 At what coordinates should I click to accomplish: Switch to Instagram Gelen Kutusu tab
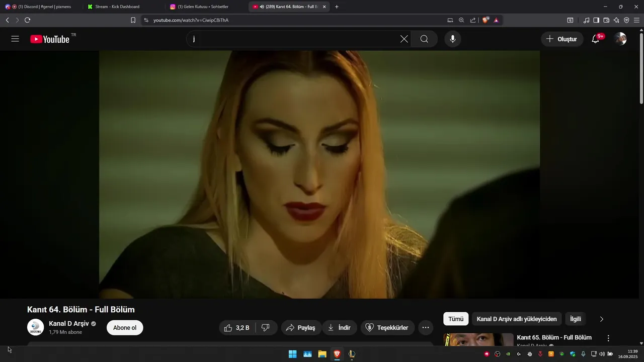click(206, 7)
